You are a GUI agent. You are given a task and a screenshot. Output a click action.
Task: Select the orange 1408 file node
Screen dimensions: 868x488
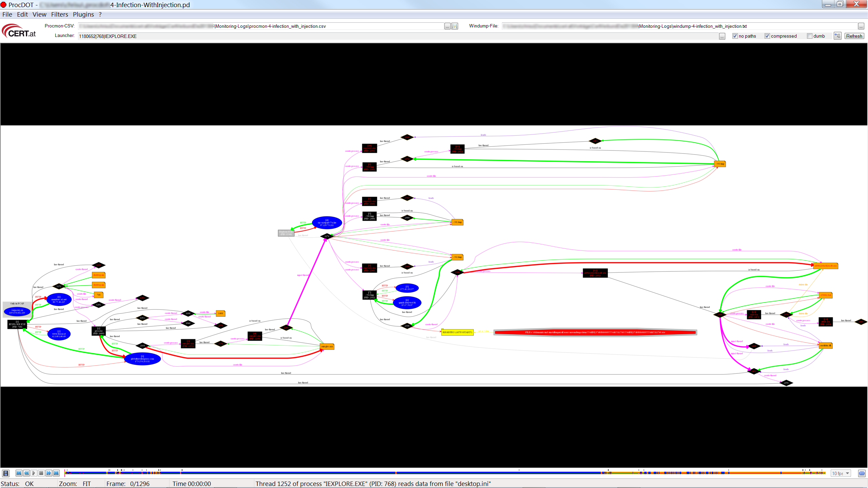click(x=220, y=313)
